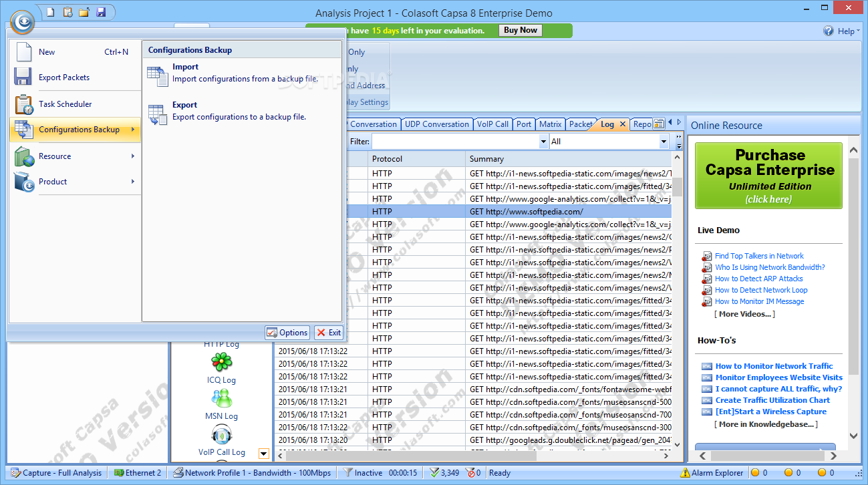Click the Ethernet 2 adapter icon in status bar
868x485 pixels.
point(119,473)
